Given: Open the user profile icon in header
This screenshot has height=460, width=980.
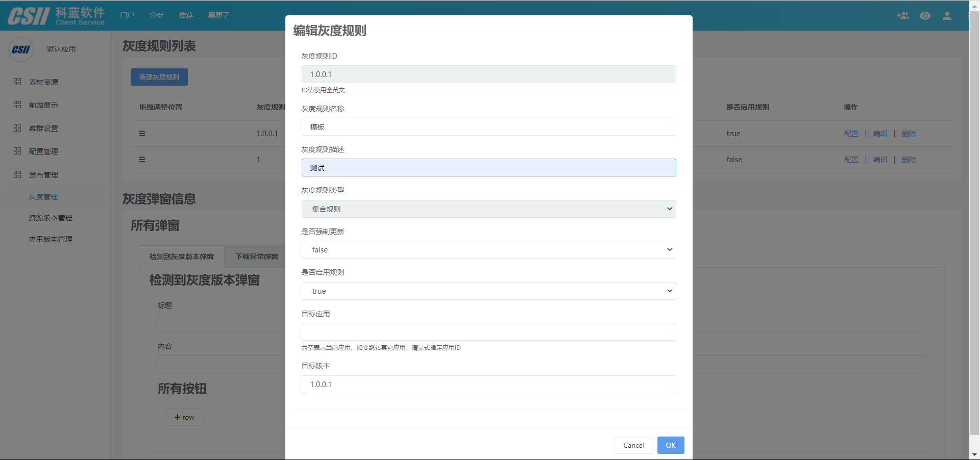Looking at the screenshot, I should click(x=947, y=16).
